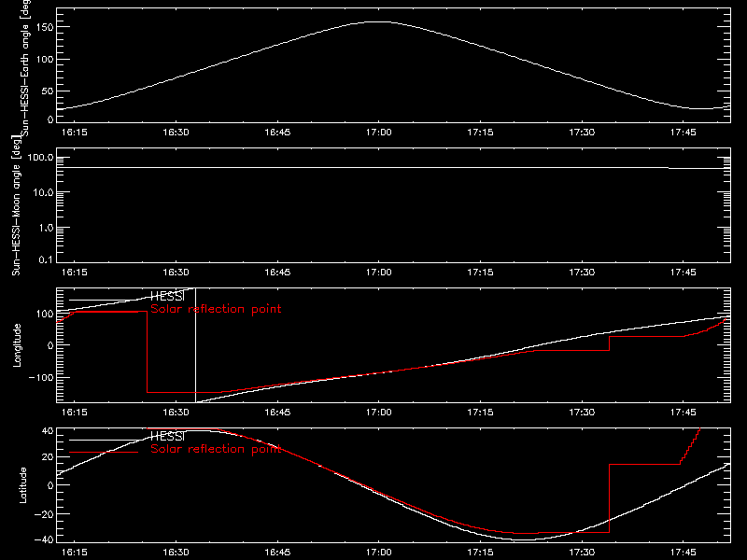Select Solar reflection point legend in Latitude plot

(x=216, y=449)
